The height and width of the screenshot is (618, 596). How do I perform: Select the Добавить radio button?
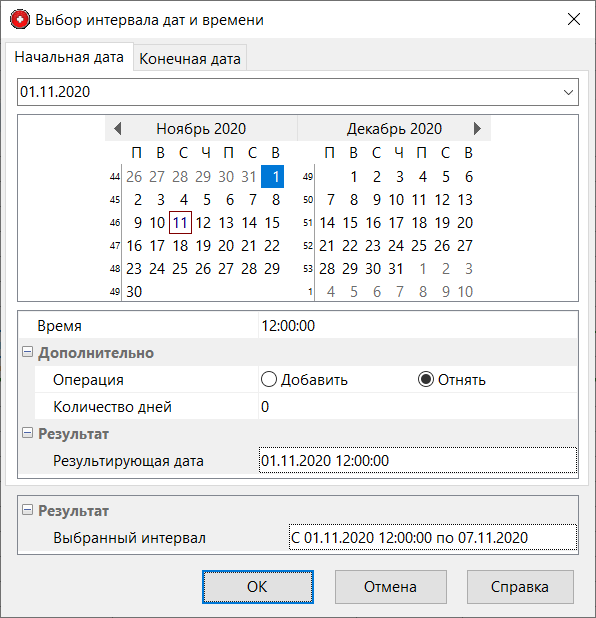click(268, 380)
